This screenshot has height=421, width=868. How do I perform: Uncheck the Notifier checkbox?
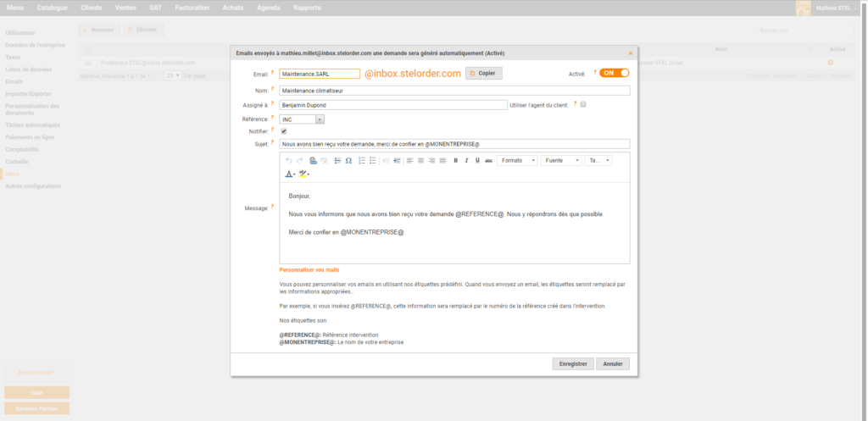(284, 131)
